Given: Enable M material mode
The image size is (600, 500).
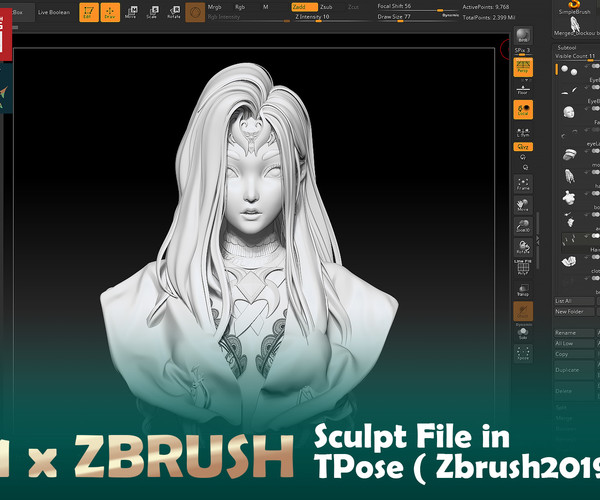Looking at the screenshot, I should [x=266, y=7].
